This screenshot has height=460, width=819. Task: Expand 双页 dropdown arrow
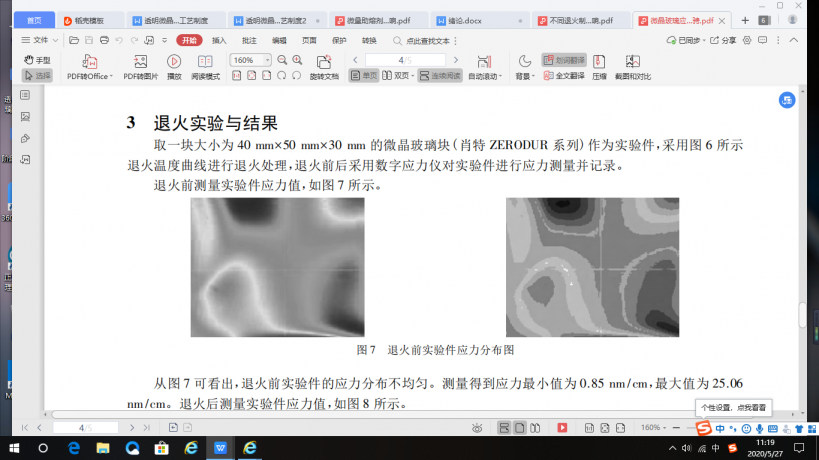413,76
